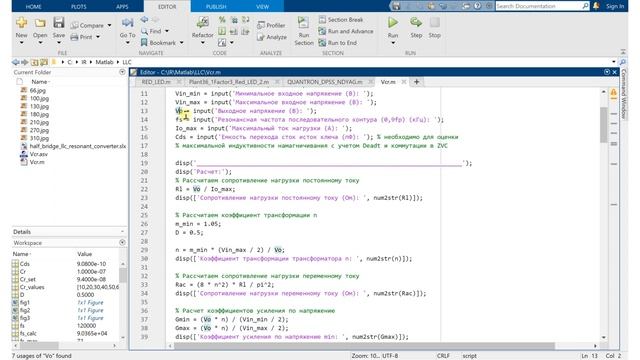This screenshot has height=360, width=640.
Task: Select the fig1 workspace variable
Action: point(24,303)
